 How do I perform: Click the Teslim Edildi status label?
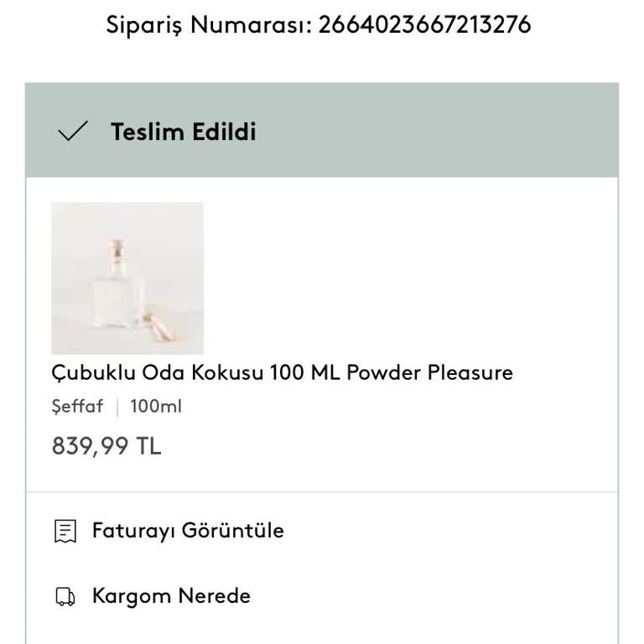[x=183, y=132]
